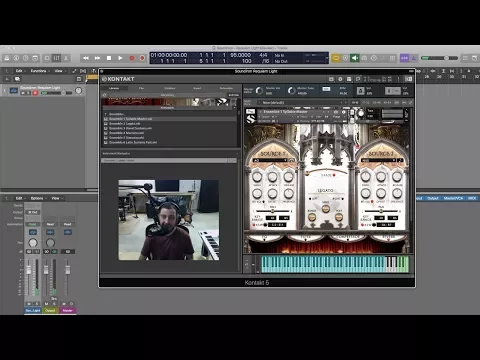Toggle the purple count-in button
The width and height of the screenshot is (480, 360).
click(x=404, y=58)
